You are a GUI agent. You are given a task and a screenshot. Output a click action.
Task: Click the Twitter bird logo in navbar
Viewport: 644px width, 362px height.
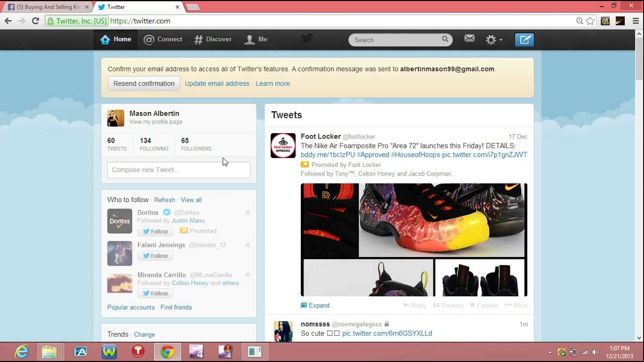[307, 39]
